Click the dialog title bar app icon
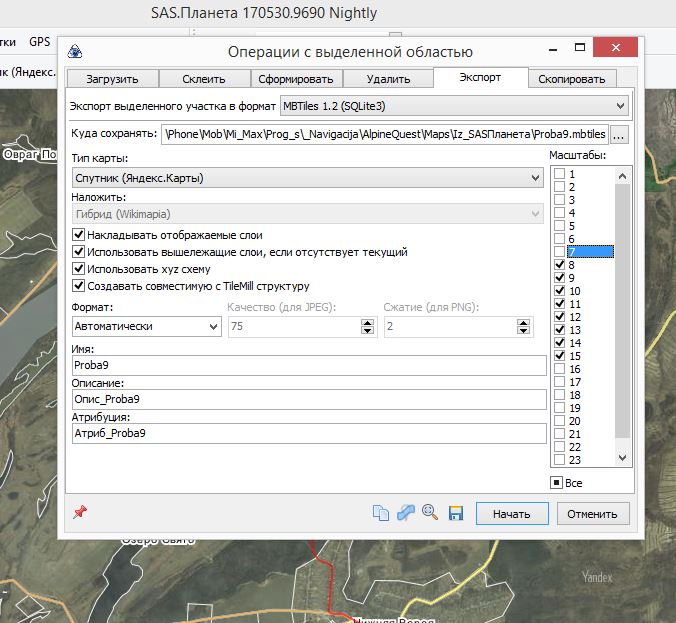 coord(74,53)
